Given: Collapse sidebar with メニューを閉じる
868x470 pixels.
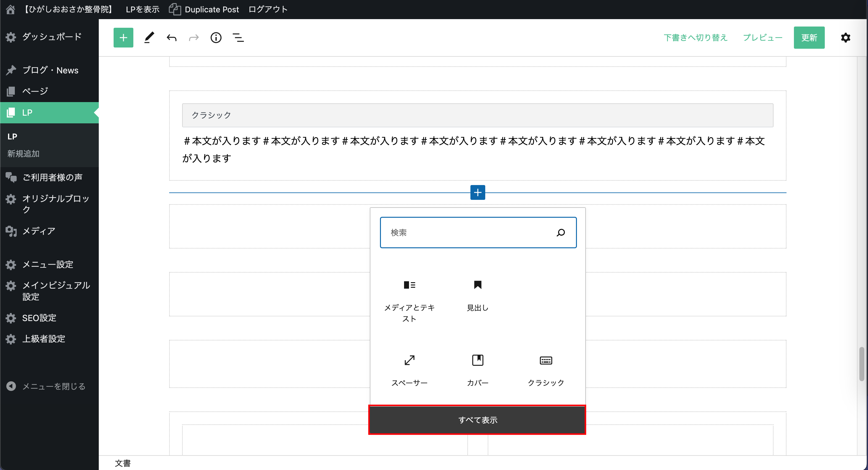Looking at the screenshot, I should (x=53, y=386).
